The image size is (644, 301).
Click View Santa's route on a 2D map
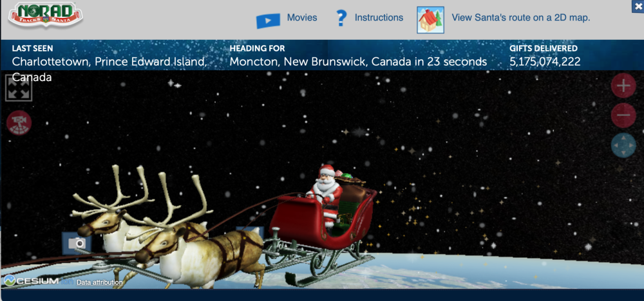(521, 17)
